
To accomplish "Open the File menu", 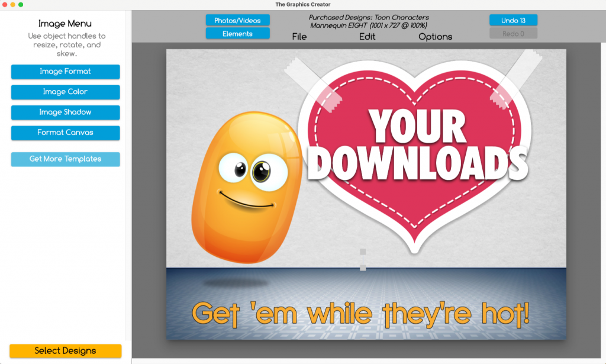I will [x=299, y=37].
